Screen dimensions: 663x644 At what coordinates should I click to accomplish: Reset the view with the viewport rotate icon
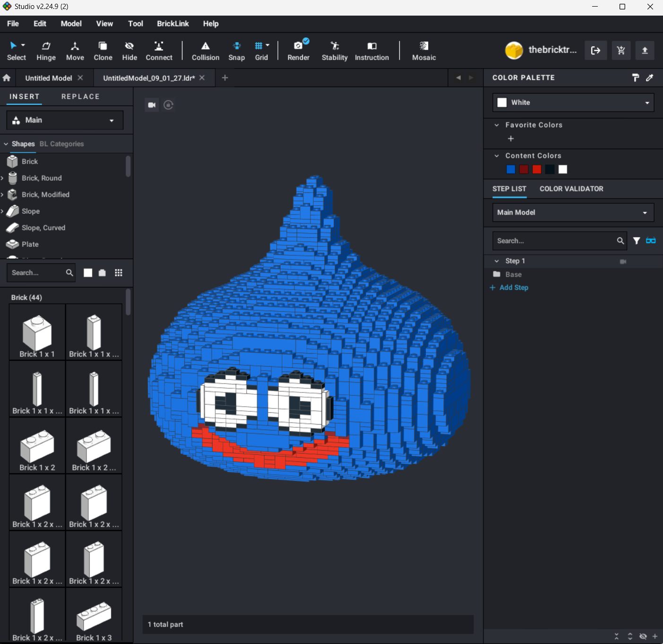pos(168,105)
